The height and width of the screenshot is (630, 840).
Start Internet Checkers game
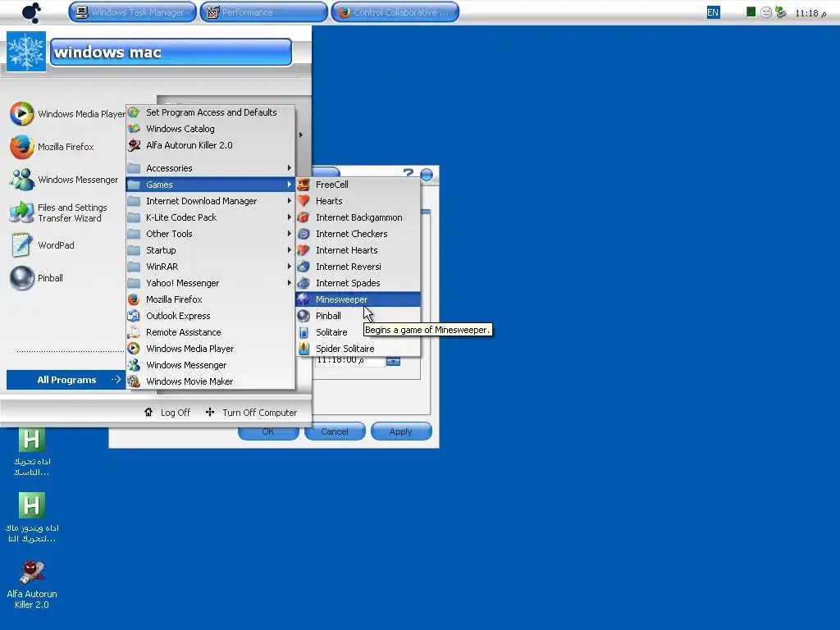358,234
